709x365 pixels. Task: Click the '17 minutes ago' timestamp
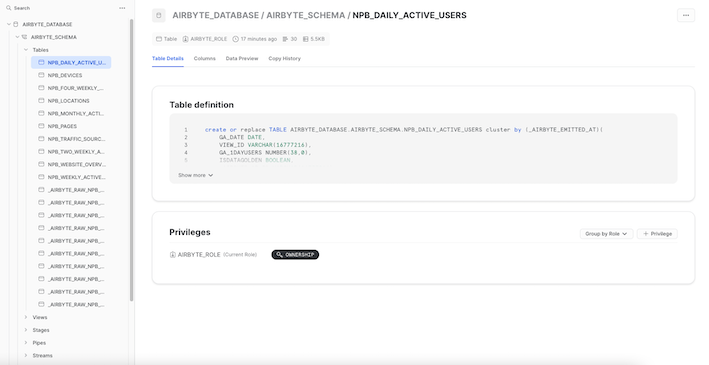pos(259,39)
